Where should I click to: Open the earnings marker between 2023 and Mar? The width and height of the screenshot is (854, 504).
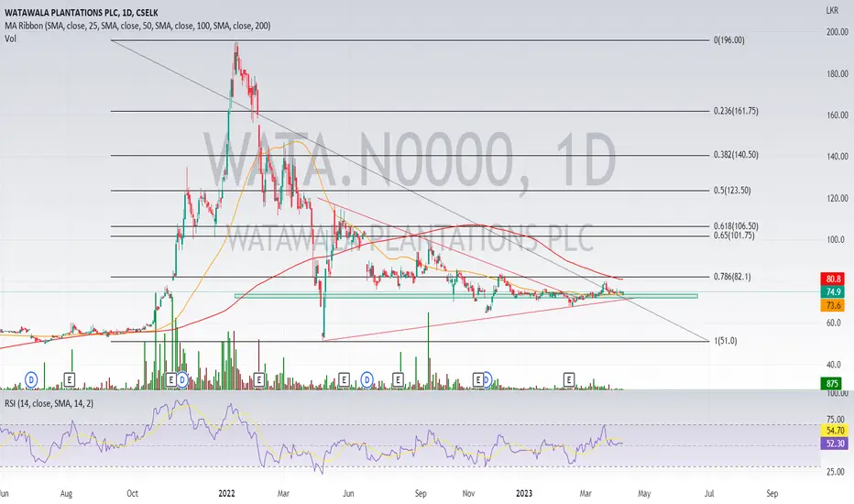569,379
